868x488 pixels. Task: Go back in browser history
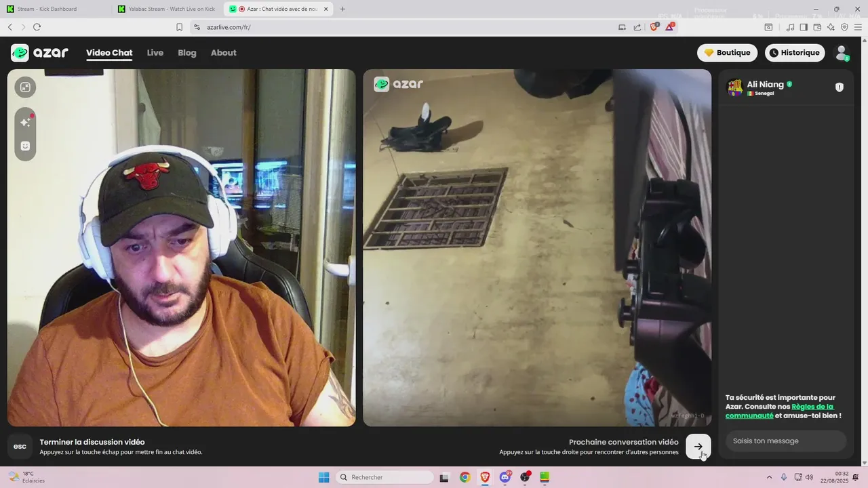coord(10,27)
